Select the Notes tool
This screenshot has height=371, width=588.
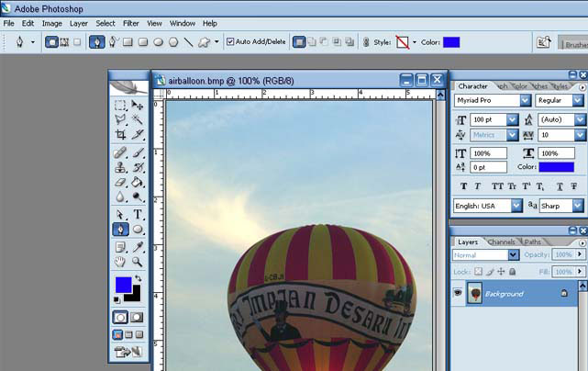(x=120, y=247)
